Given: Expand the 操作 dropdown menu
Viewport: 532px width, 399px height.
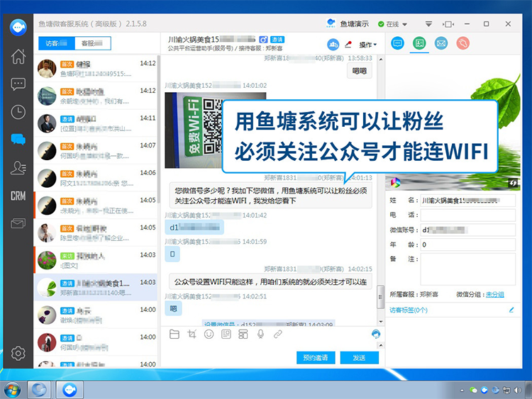Looking at the screenshot, I should point(368,45).
